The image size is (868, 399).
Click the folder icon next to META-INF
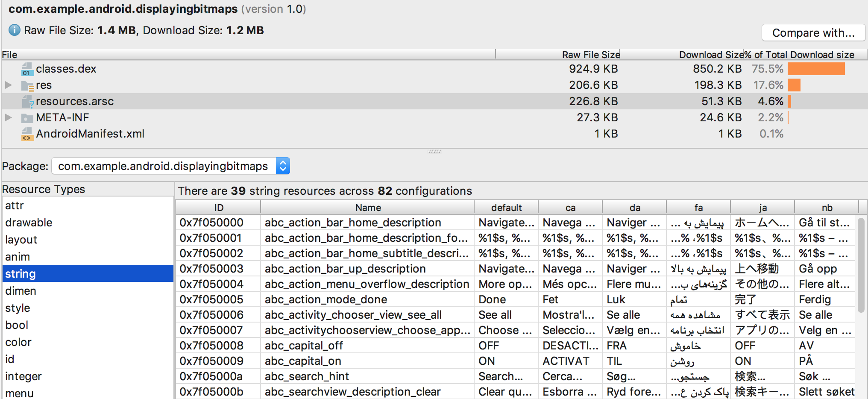point(27,117)
